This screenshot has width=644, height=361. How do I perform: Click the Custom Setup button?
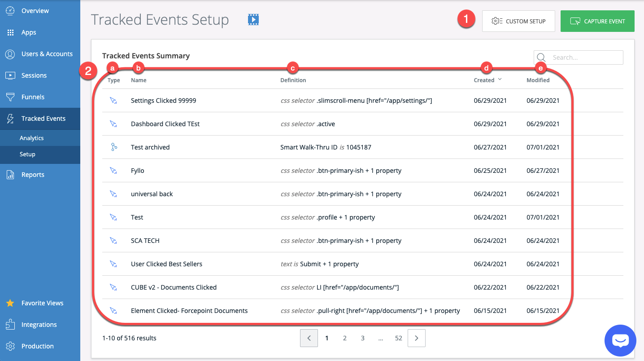(518, 21)
